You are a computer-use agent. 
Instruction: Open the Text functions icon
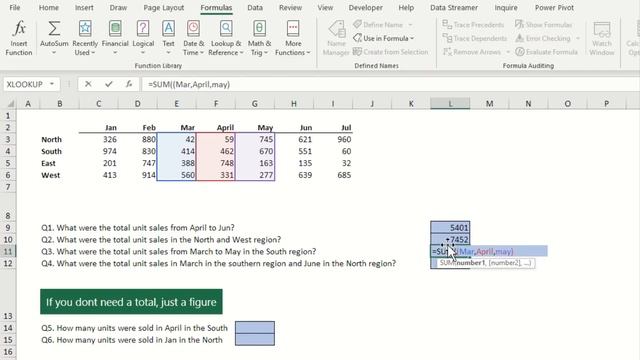coord(168,29)
